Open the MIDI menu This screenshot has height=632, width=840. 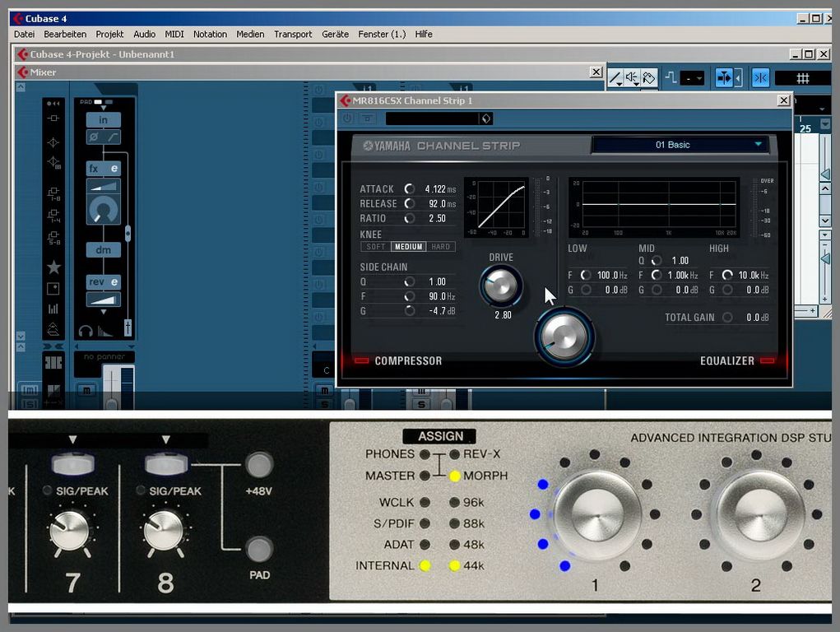pos(174,34)
